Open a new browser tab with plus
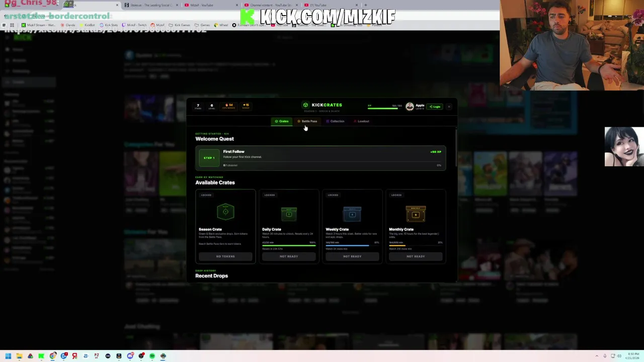The height and width of the screenshot is (362, 644). (366, 5)
